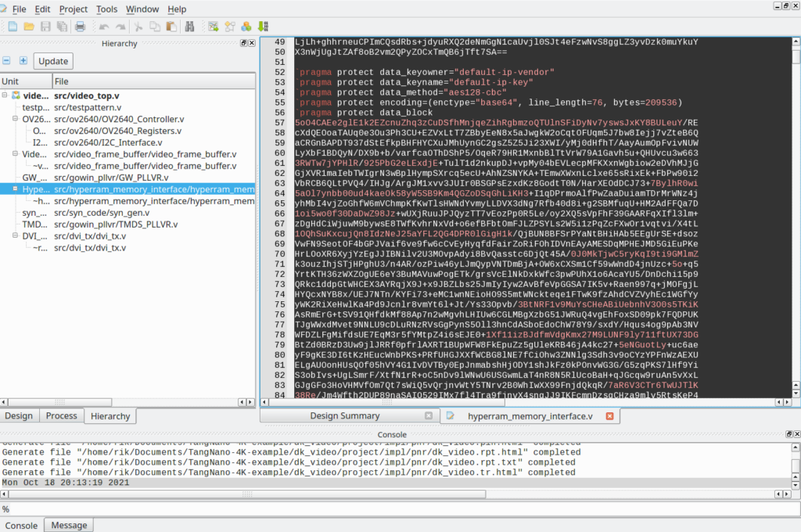This screenshot has height=532, width=801.
Task: Open the Project menu
Action: pyautogui.click(x=73, y=9)
